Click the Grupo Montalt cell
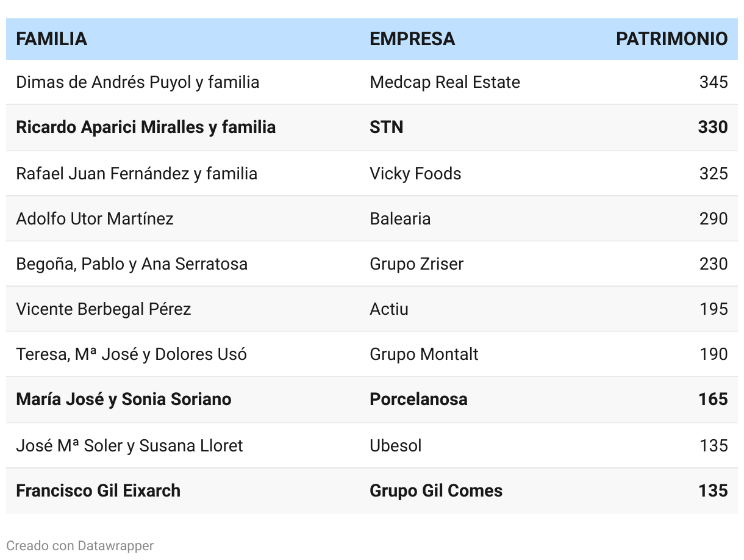Screen dimensions: 744x560 click(424, 354)
